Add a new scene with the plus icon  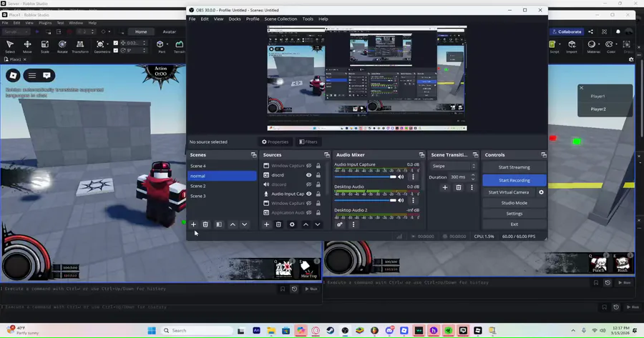point(193,224)
